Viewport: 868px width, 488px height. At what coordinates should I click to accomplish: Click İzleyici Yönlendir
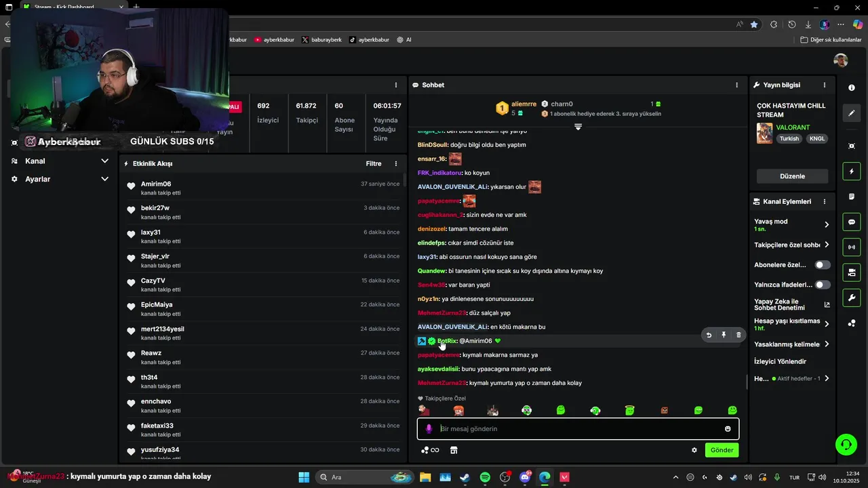click(781, 361)
